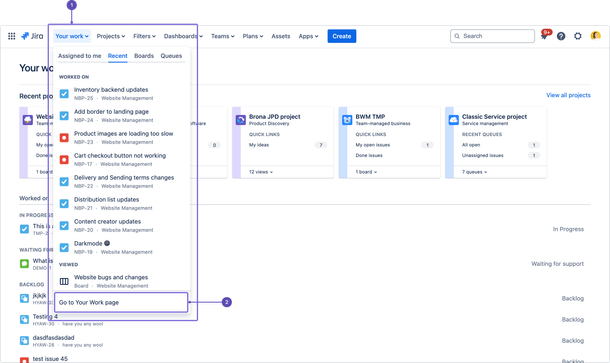Open the settings gear icon
The width and height of the screenshot is (610, 363).
click(x=578, y=36)
